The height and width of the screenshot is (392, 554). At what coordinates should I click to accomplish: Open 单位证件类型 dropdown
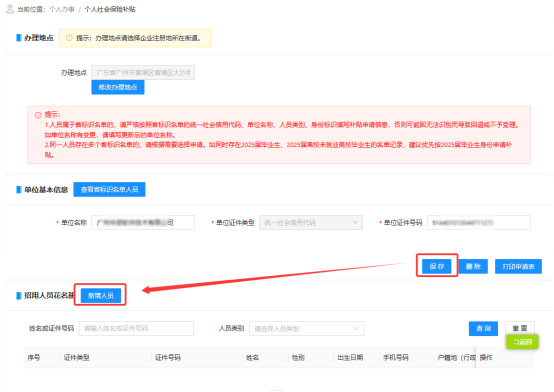click(x=311, y=223)
